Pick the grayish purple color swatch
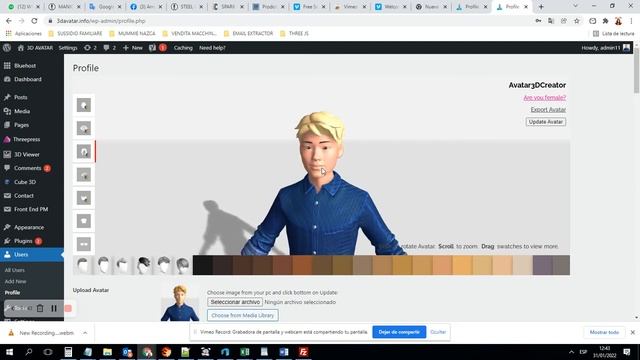The height and width of the screenshot is (360, 640). coord(543,265)
